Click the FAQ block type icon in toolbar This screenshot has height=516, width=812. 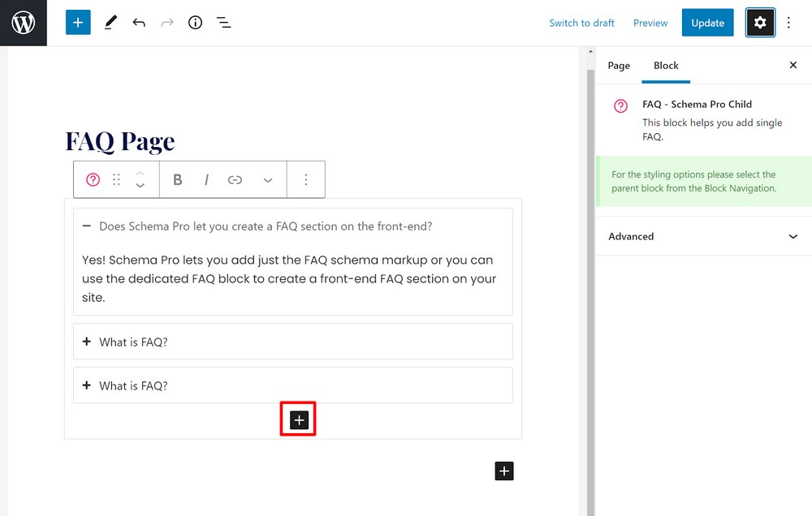coord(93,179)
